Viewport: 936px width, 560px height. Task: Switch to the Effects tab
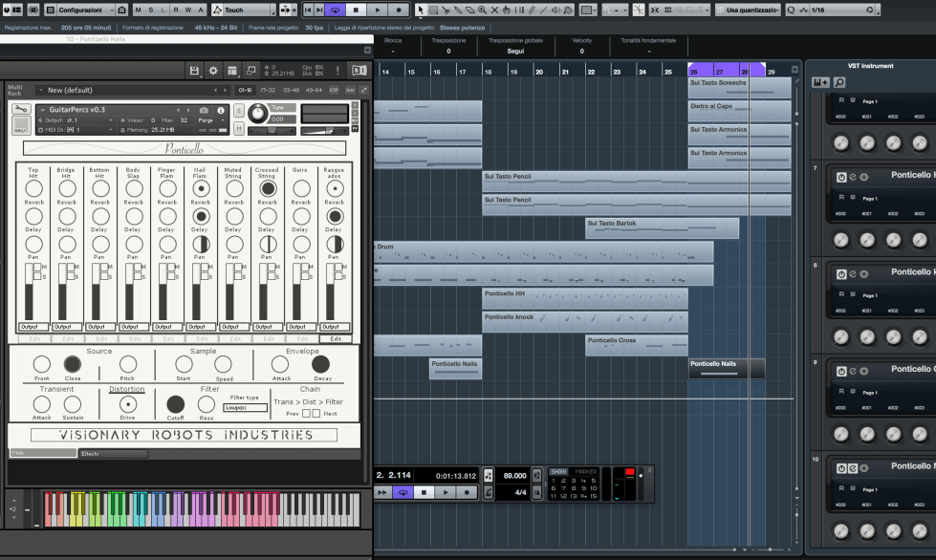pyautogui.click(x=113, y=453)
